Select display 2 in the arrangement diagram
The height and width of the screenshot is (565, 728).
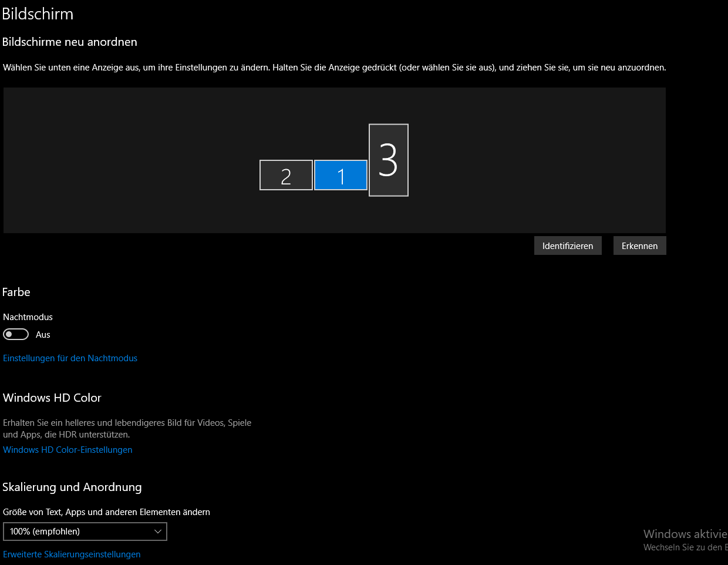286,174
